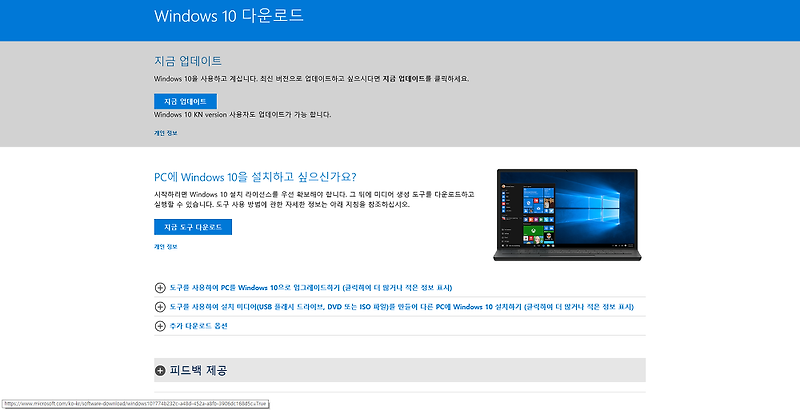Open 개인 정보 link under 지금 도구 다운로드

(x=166, y=247)
